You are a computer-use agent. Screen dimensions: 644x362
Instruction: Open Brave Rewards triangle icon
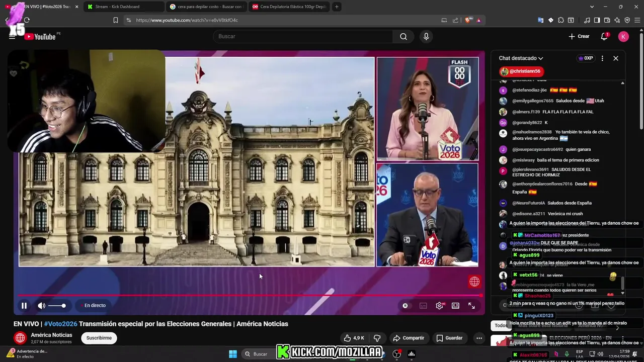478,20
